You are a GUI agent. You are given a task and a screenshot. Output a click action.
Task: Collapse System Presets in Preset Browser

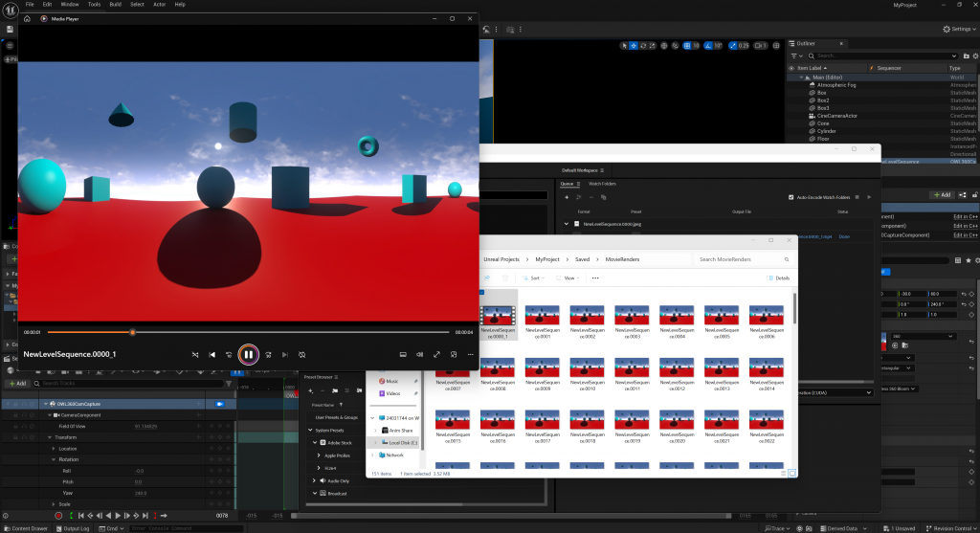pos(310,430)
